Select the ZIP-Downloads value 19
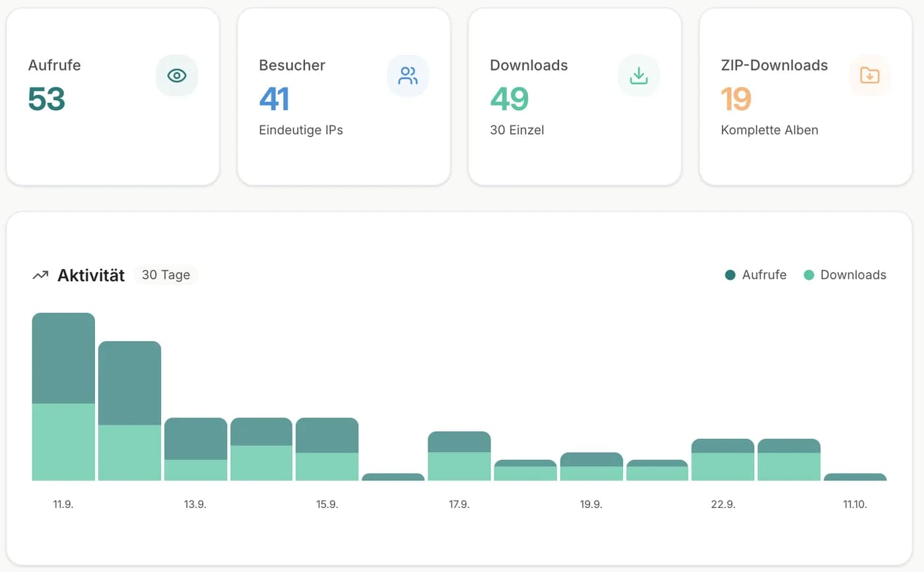Image resolution: width=924 pixels, height=572 pixels. point(736,99)
